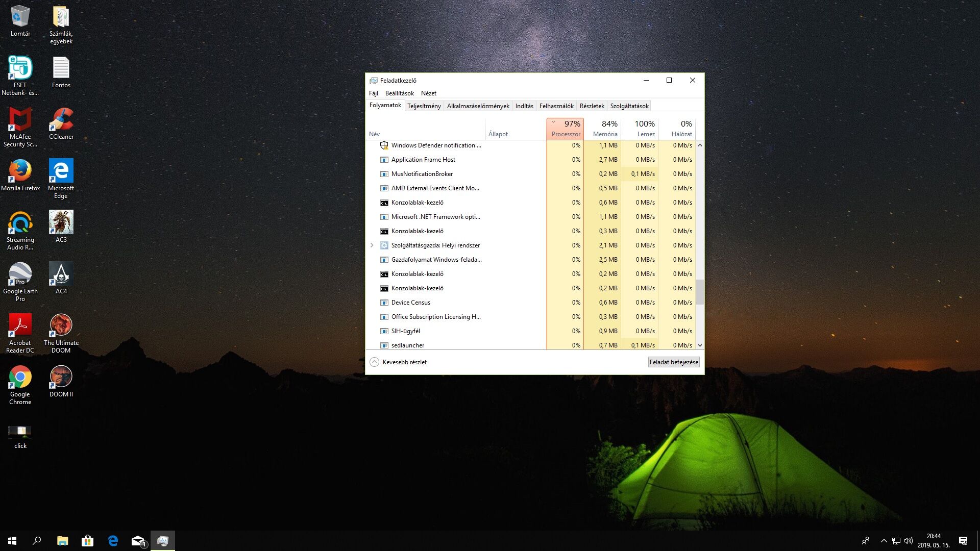
Task: Sort processes by Processzor column
Action: coord(566,129)
